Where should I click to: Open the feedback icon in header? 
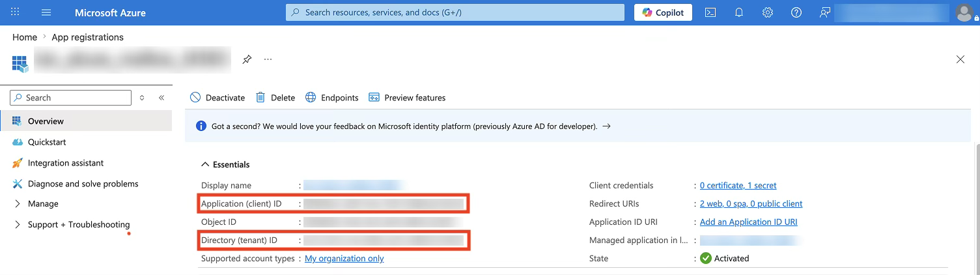(x=824, y=12)
